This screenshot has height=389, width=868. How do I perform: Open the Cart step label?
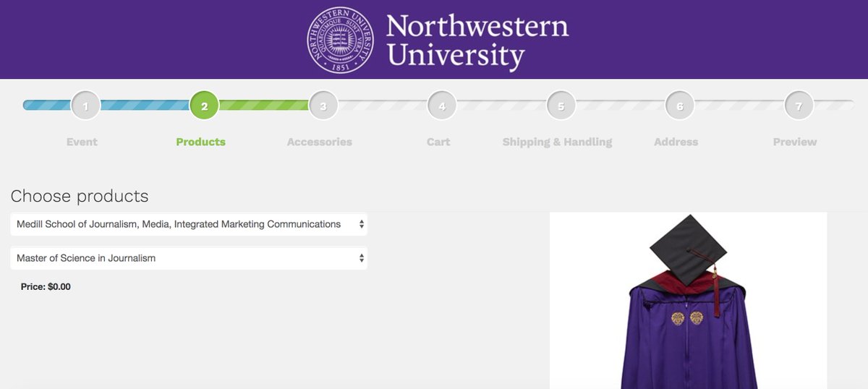[x=438, y=142]
